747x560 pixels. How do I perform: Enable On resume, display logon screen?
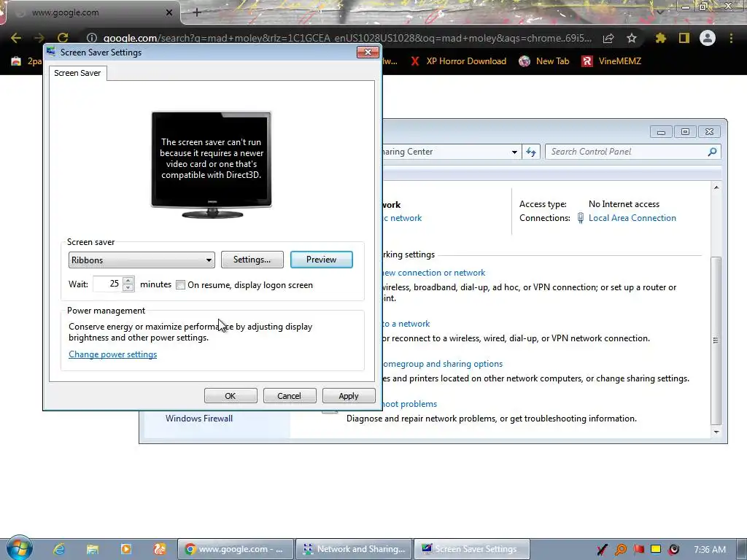(181, 285)
